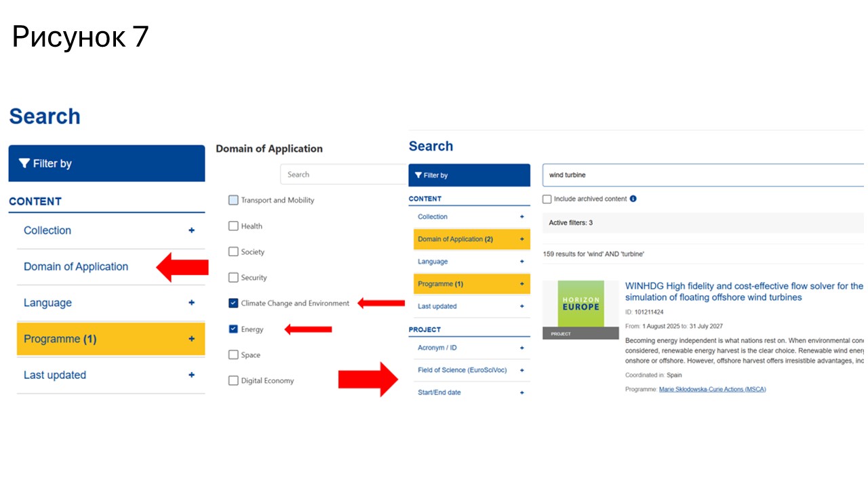Follow the Marie Skłodowska-Curie Actions link
The image size is (868, 488).
[x=712, y=389]
